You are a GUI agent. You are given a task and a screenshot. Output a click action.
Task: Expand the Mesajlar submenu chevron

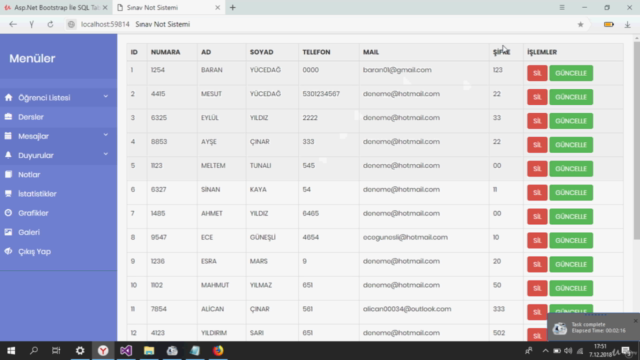point(106,135)
